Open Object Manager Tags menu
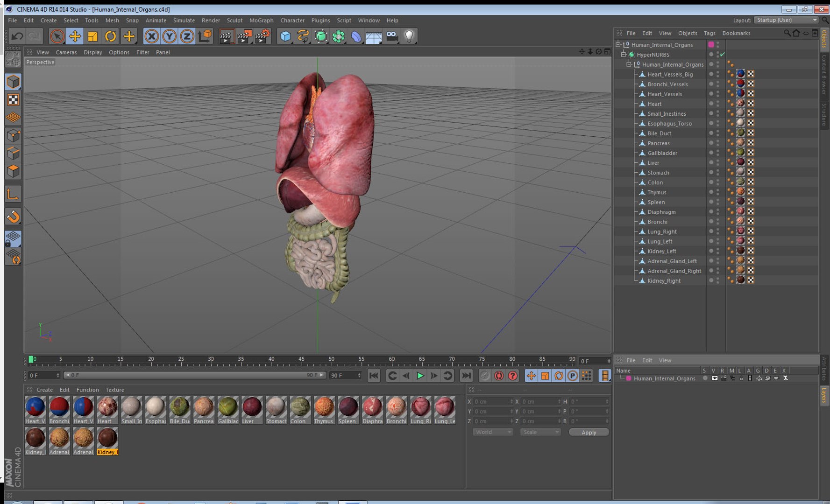This screenshot has height=504, width=830. click(x=709, y=33)
